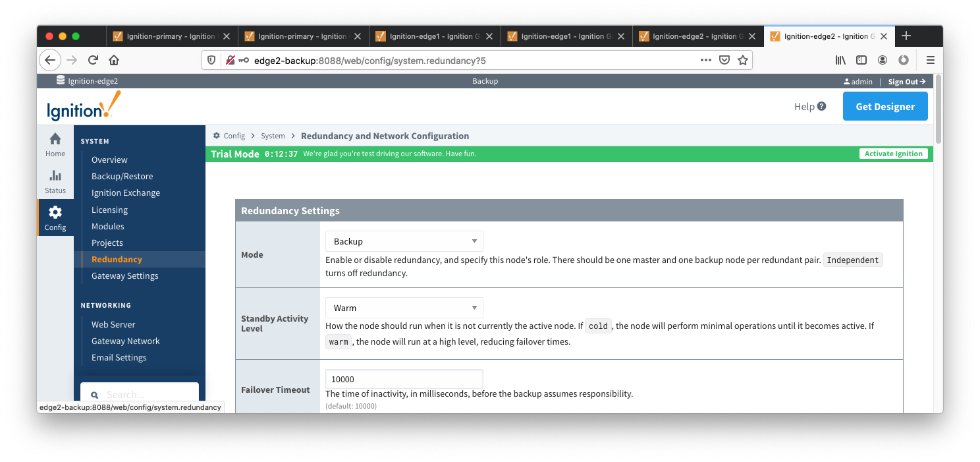Open Web Server settings
The image size is (980, 462).
(113, 324)
